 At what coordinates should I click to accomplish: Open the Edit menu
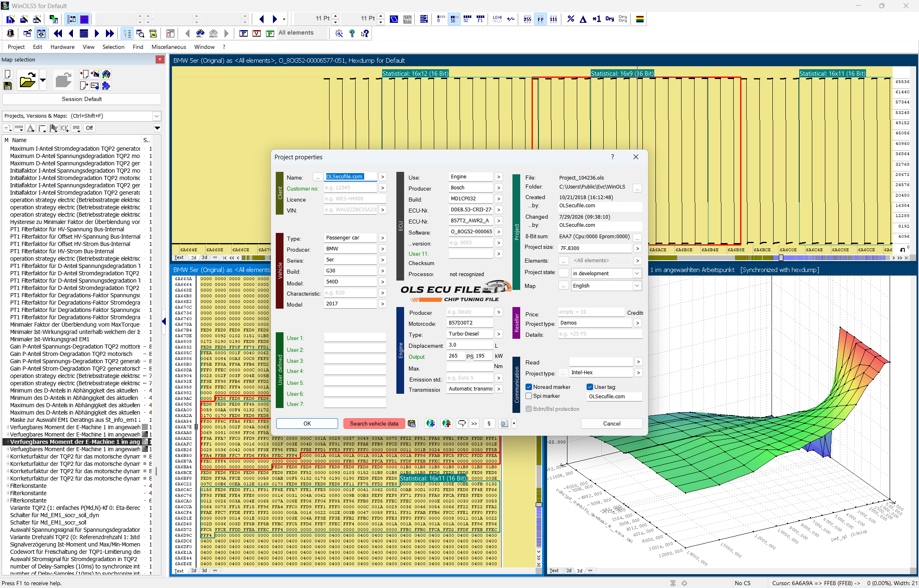click(x=37, y=47)
